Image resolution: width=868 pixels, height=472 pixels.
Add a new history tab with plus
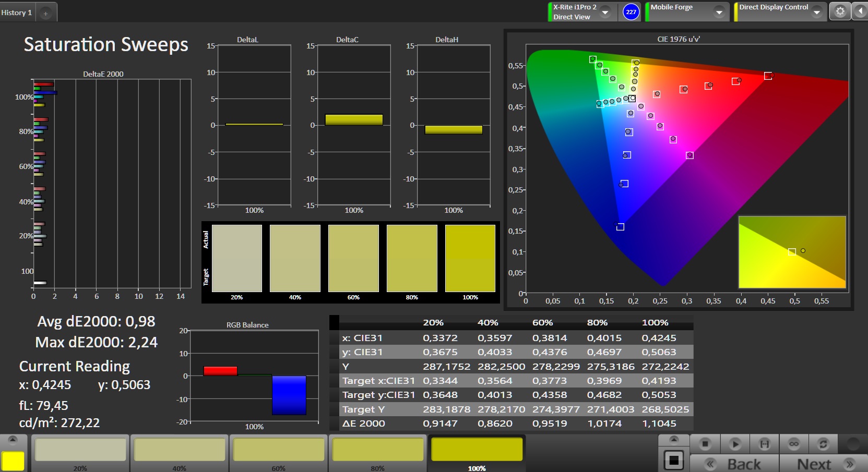point(46,14)
